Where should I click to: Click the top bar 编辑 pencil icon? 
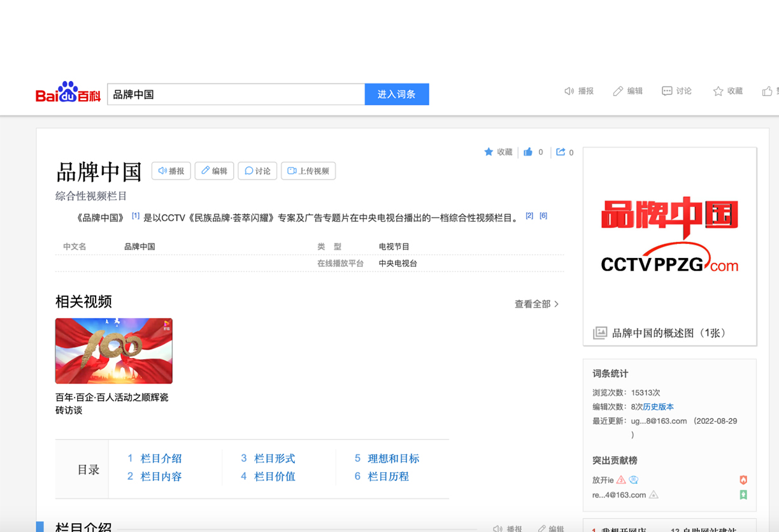pyautogui.click(x=618, y=91)
